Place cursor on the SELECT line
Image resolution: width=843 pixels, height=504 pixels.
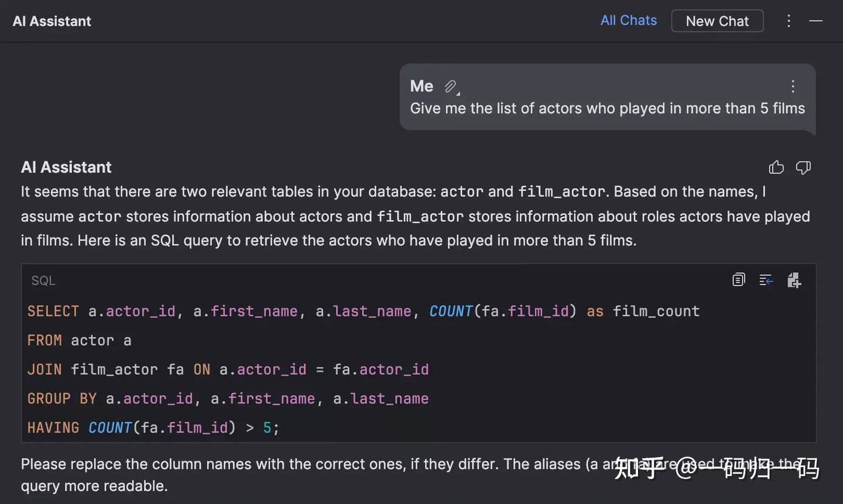point(363,311)
